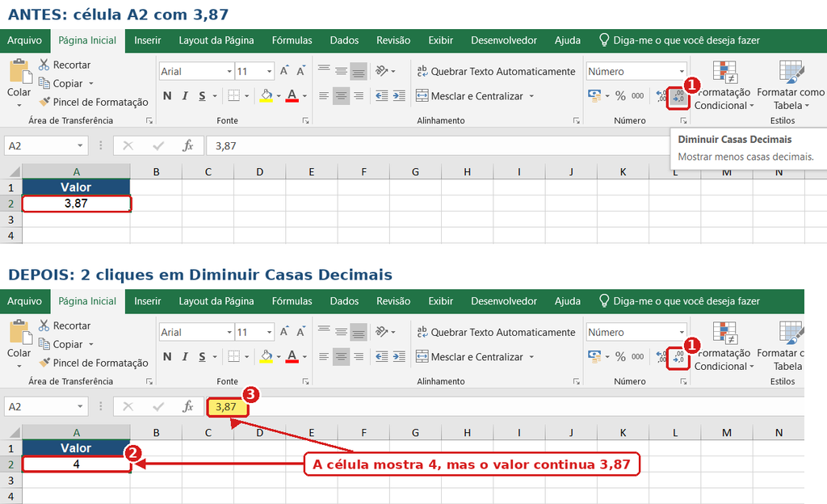The height and width of the screenshot is (504, 827).
Task: Decrease font size in the ANTES ribbon
Action: pos(300,71)
